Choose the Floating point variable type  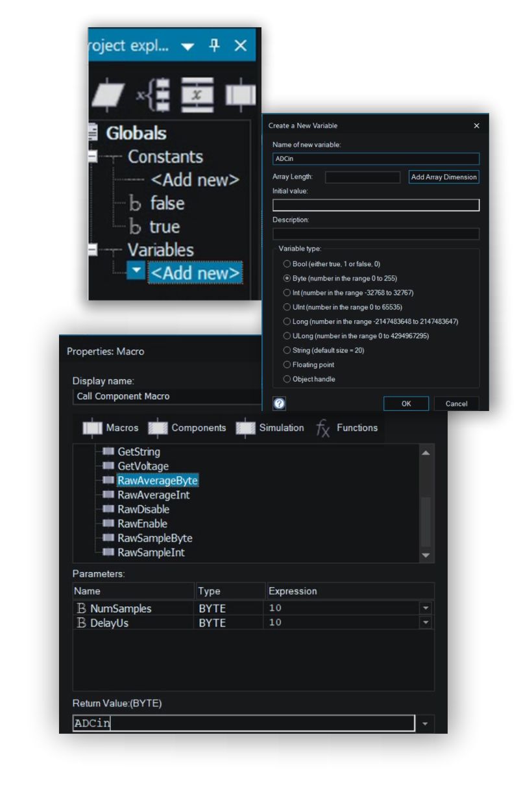coord(287,365)
